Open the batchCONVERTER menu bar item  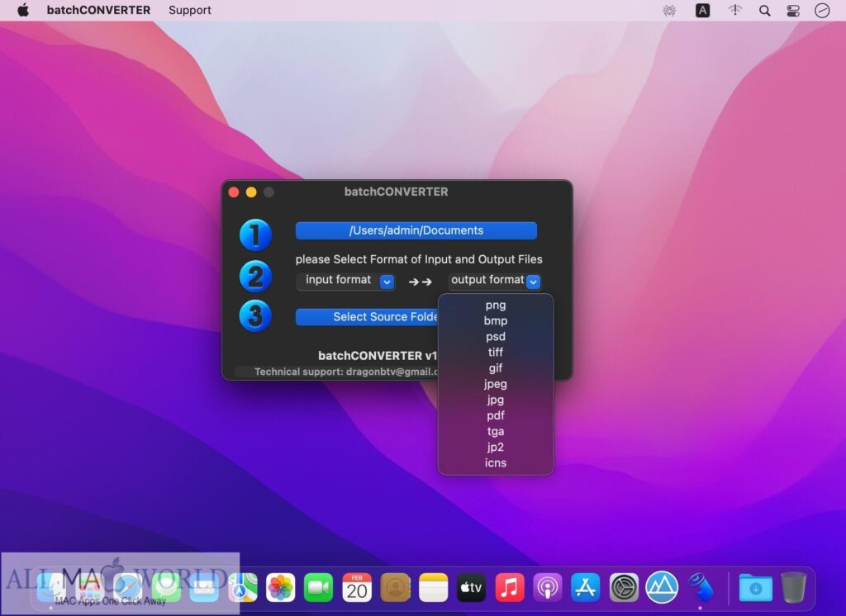pos(98,10)
